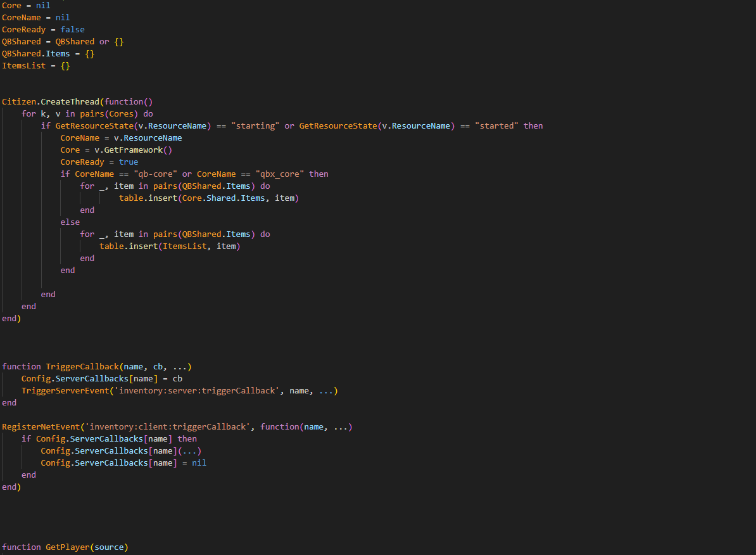
Task: Click 'Core = v.GetFramework()' line
Action: click(x=117, y=150)
